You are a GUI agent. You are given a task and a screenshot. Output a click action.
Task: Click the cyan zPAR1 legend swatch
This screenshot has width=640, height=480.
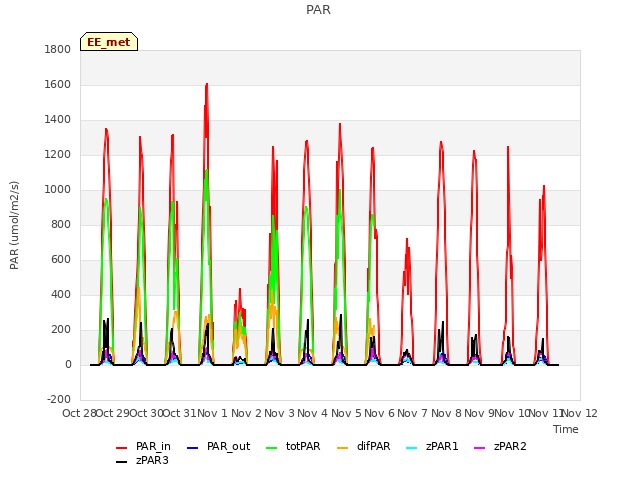point(412,448)
